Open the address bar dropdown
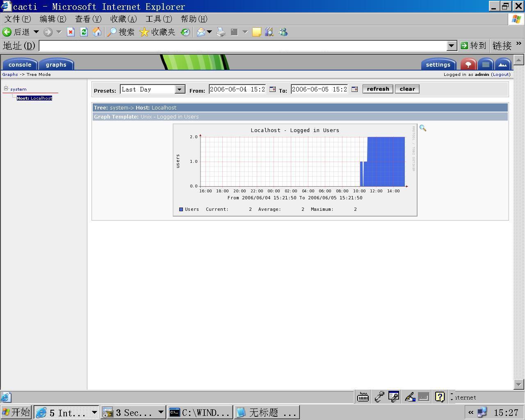 coord(452,46)
